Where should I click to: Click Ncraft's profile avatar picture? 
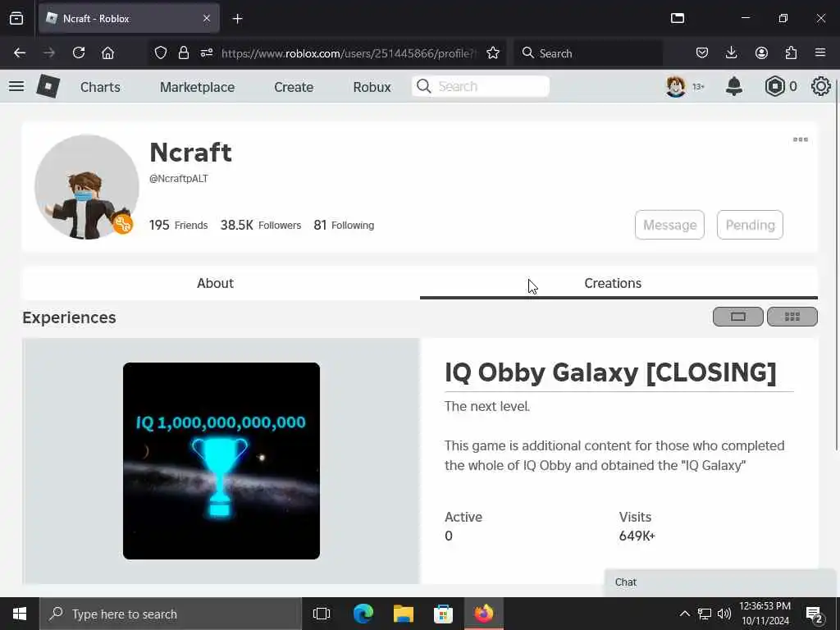click(x=87, y=187)
